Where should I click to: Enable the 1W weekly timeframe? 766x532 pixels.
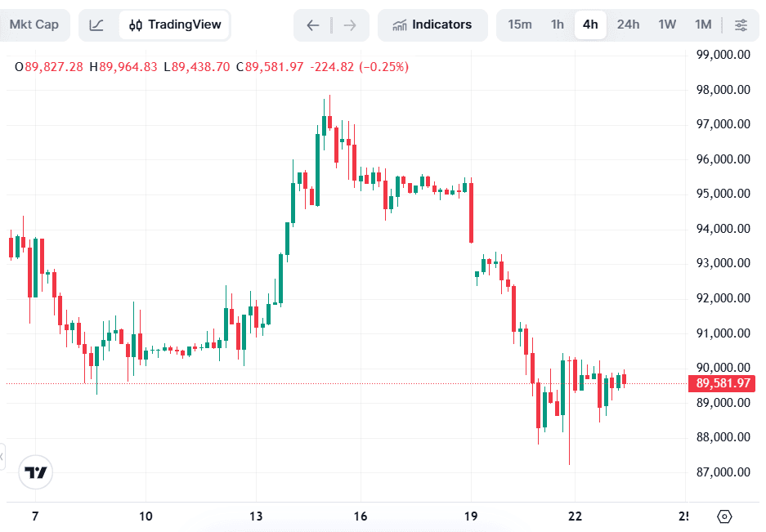coord(665,25)
